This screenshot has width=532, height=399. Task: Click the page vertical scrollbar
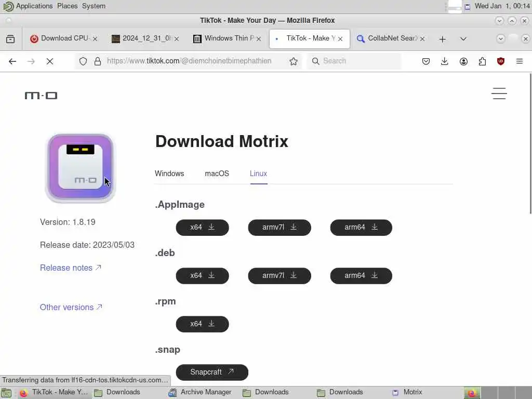[530, 144]
